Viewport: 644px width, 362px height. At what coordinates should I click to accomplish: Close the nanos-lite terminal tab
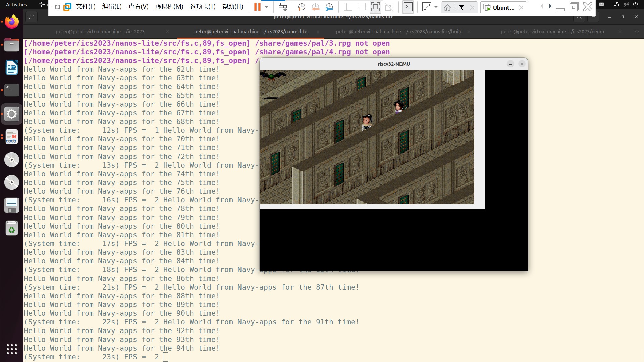pos(318,32)
